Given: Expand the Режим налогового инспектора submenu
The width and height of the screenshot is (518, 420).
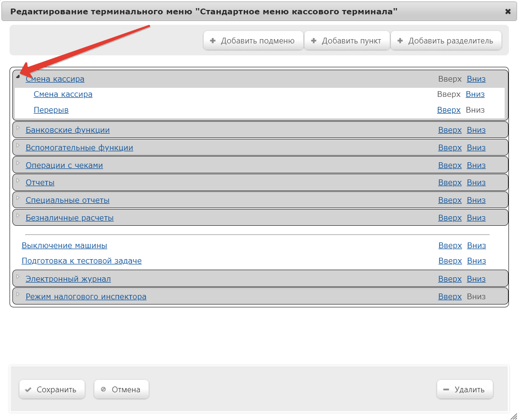Looking at the screenshot, I should pos(18,294).
